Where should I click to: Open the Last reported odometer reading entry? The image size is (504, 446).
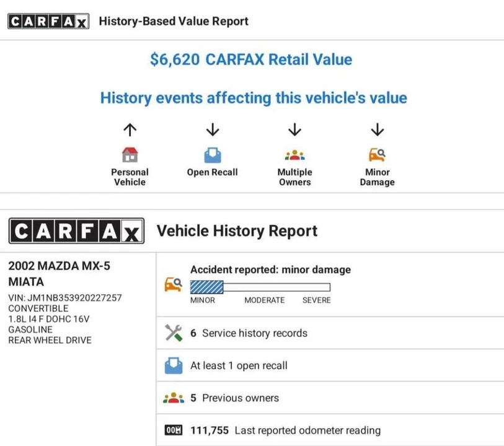point(330,430)
